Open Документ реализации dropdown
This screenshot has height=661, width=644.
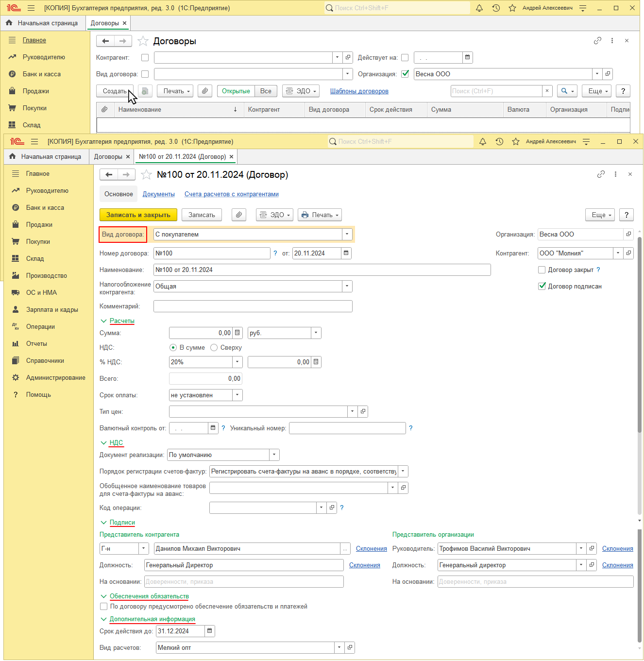pyautogui.click(x=274, y=455)
